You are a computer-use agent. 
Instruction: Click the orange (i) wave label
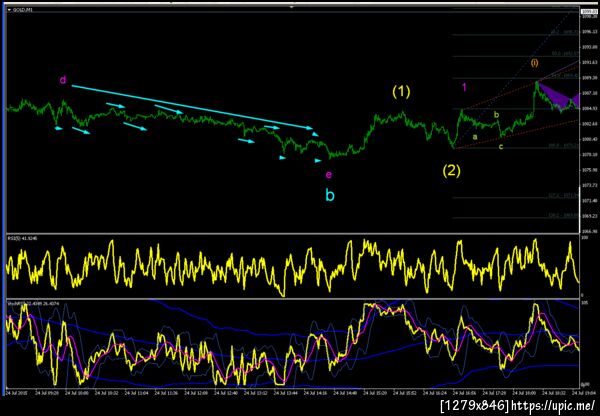[534, 63]
